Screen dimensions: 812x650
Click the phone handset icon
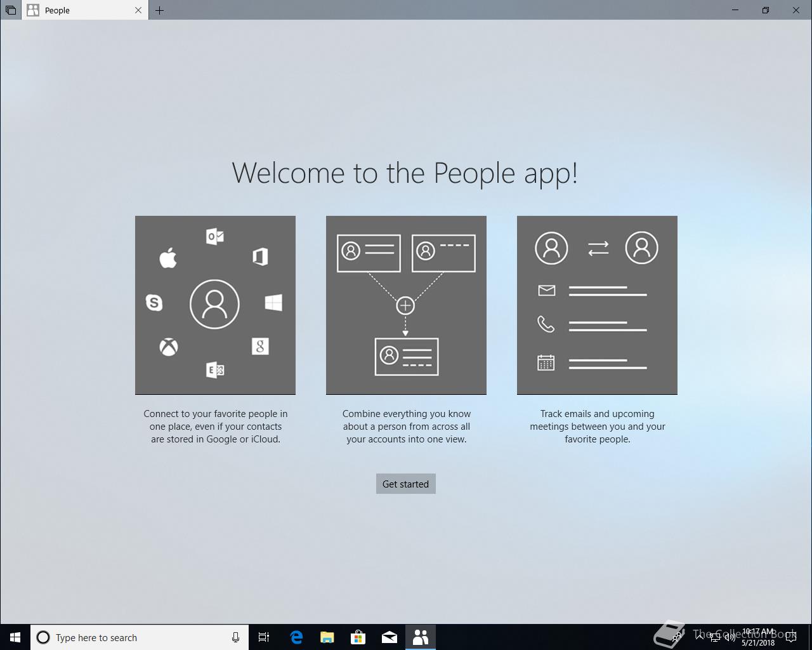(546, 324)
